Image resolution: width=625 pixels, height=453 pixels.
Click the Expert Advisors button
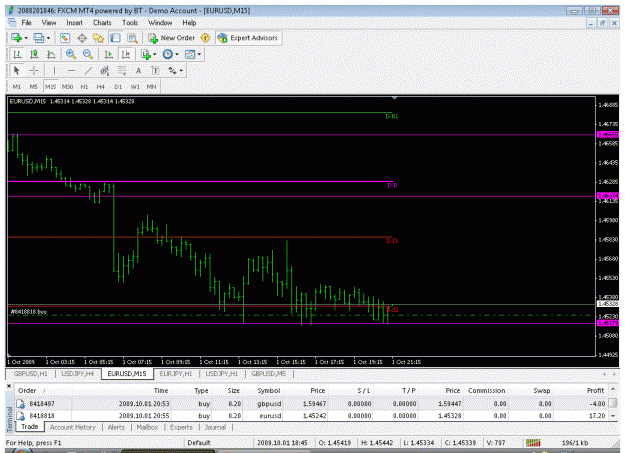(248, 38)
